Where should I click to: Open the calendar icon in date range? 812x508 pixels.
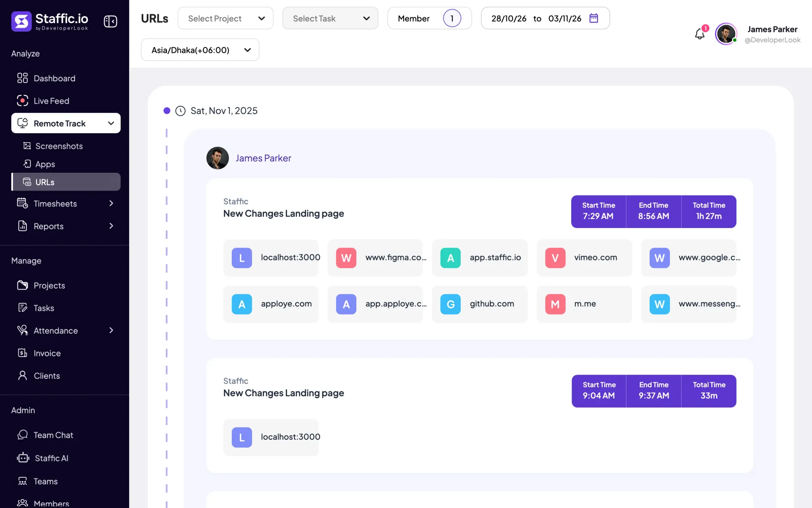coord(594,18)
